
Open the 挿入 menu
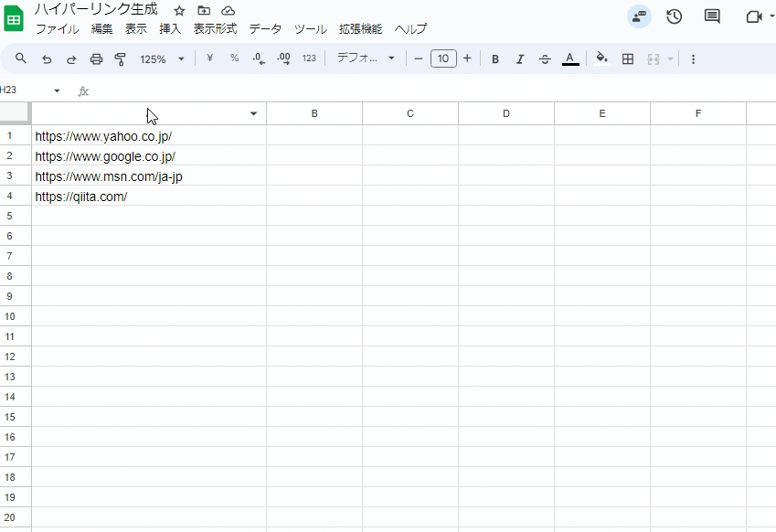(170, 28)
